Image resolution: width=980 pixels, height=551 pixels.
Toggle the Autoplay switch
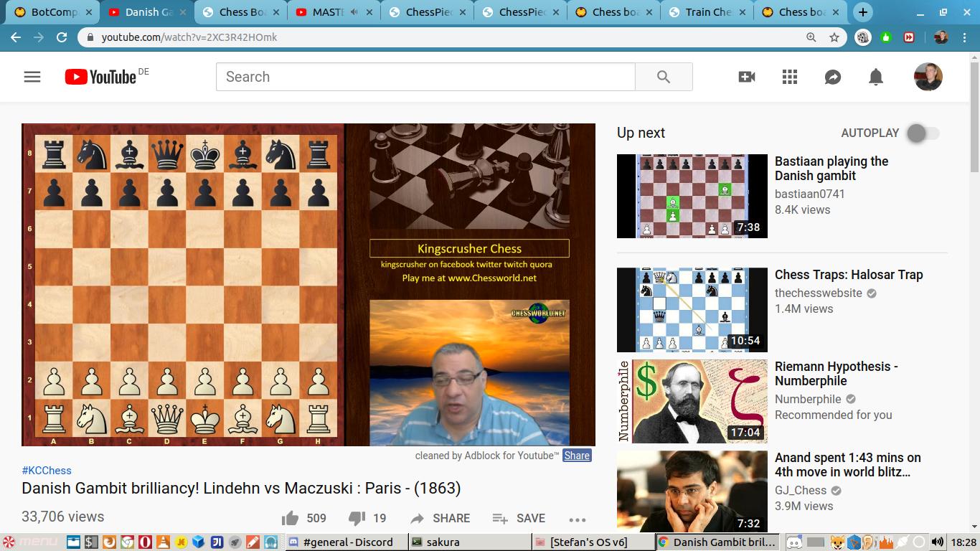[923, 133]
